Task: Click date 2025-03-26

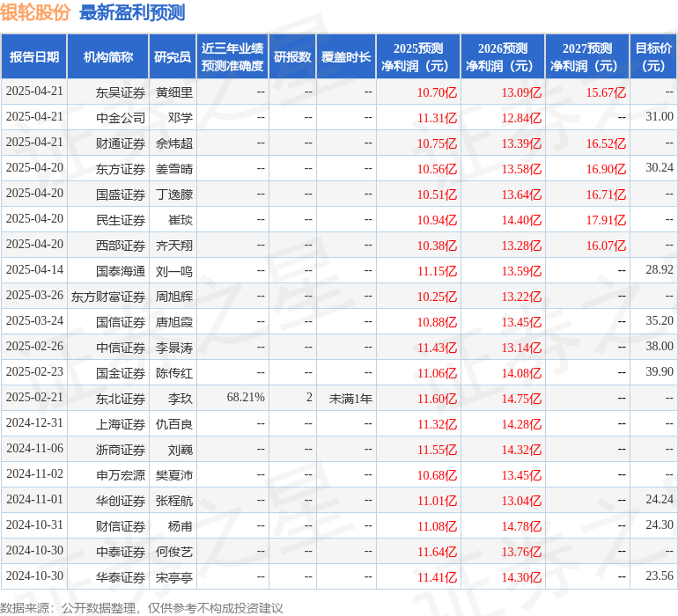Action: (x=34, y=296)
